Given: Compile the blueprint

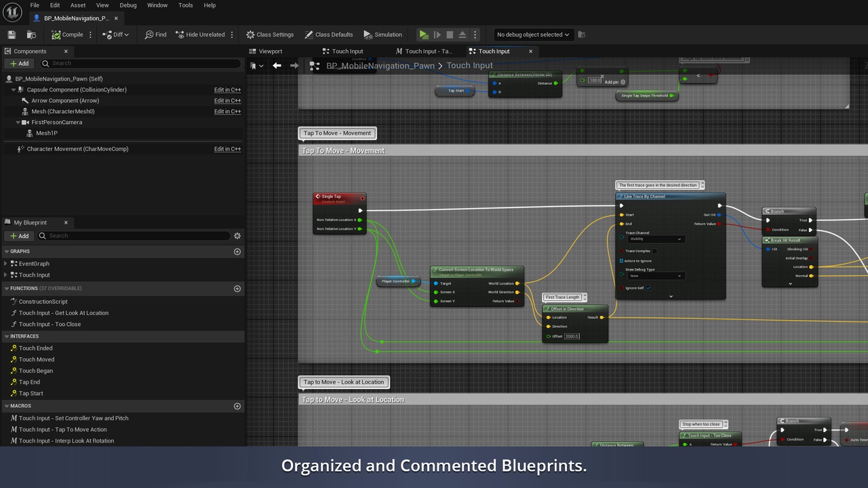Looking at the screenshot, I should click(67, 35).
